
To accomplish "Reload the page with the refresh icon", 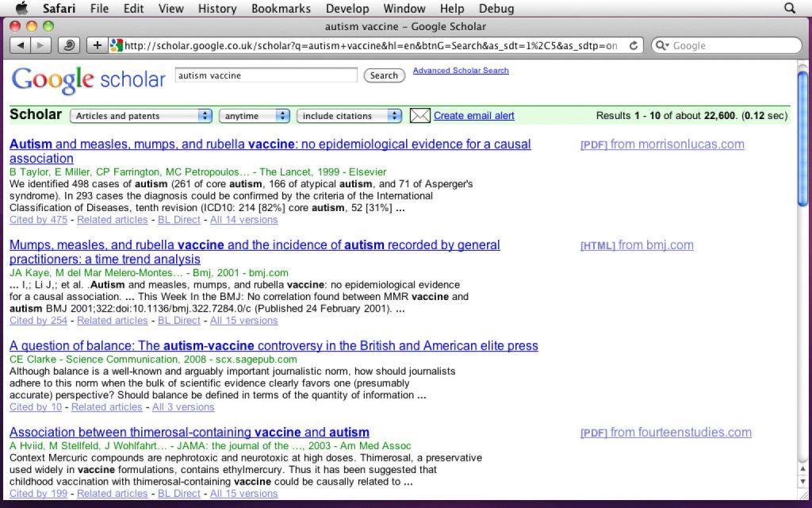I will 633,46.
